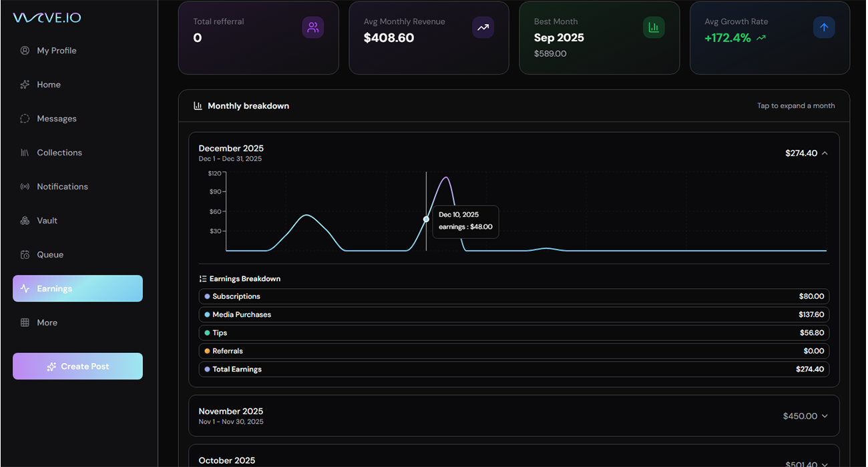
Task: Click the Home sparkle icon in sidebar
Action: pos(25,85)
